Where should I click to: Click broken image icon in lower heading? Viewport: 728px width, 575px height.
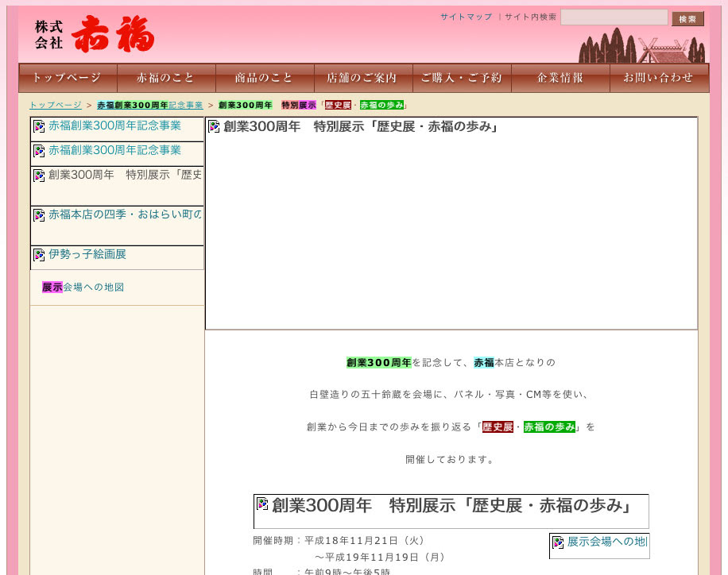pos(262,504)
